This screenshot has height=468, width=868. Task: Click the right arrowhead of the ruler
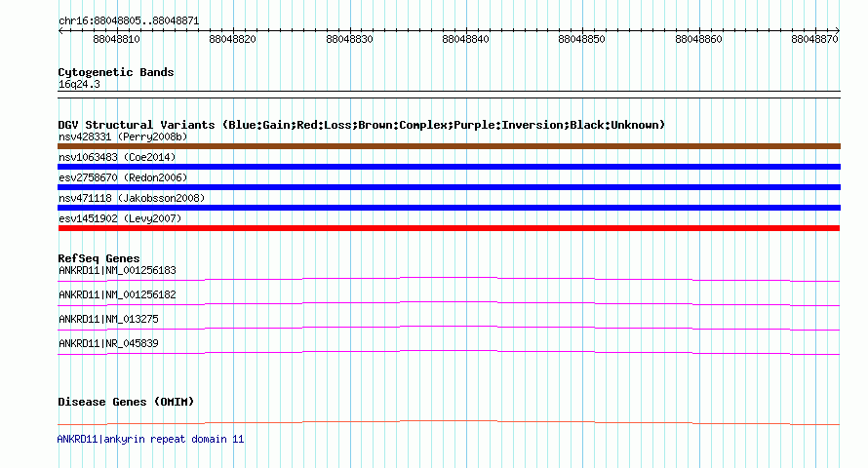pyautogui.click(x=838, y=31)
